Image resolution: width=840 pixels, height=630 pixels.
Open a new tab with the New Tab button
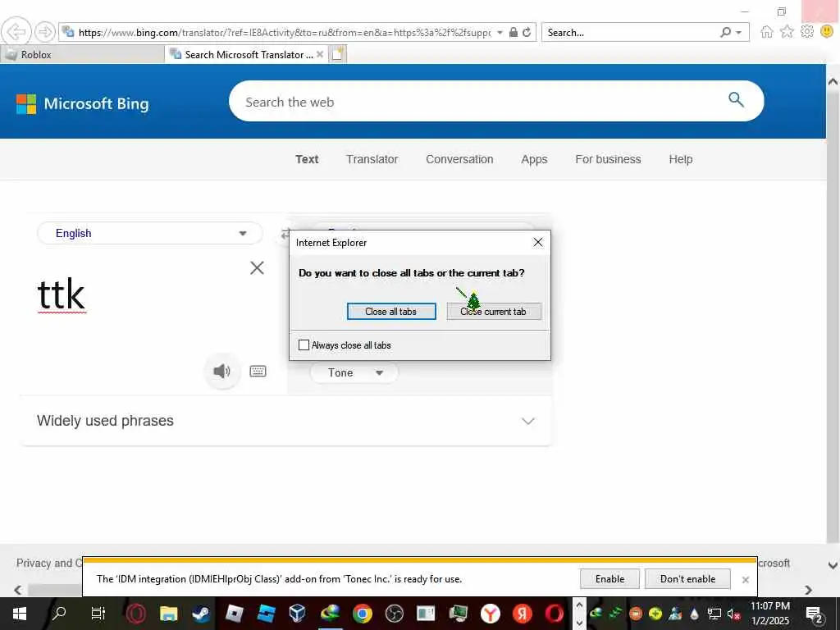[337, 54]
